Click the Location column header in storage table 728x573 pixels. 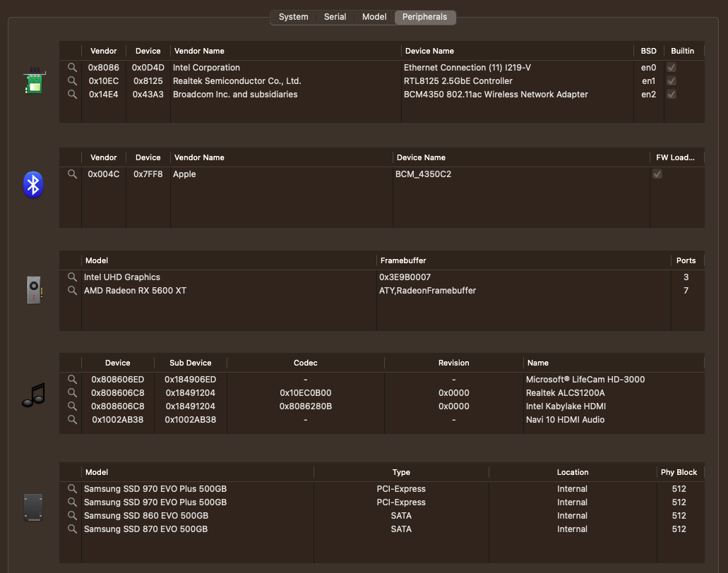click(x=573, y=472)
